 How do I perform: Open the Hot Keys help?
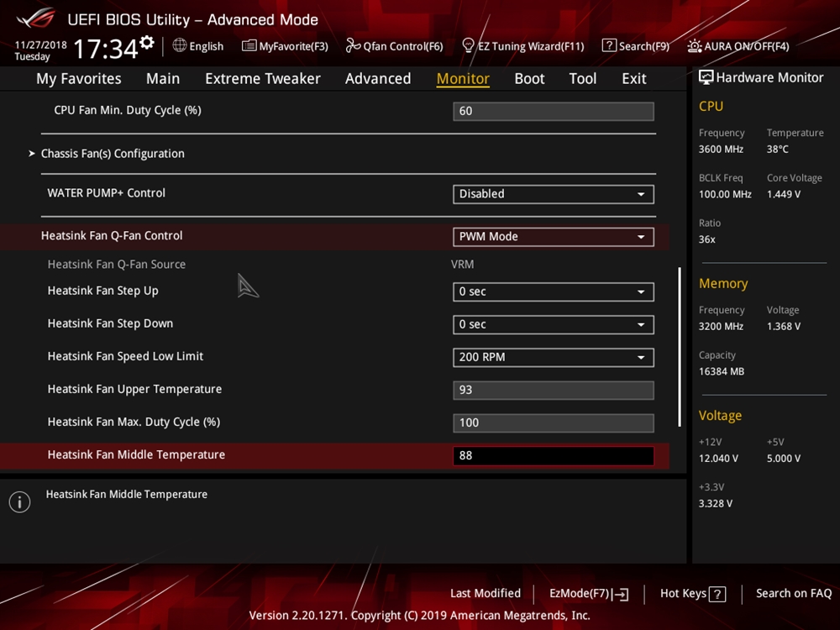point(693,594)
